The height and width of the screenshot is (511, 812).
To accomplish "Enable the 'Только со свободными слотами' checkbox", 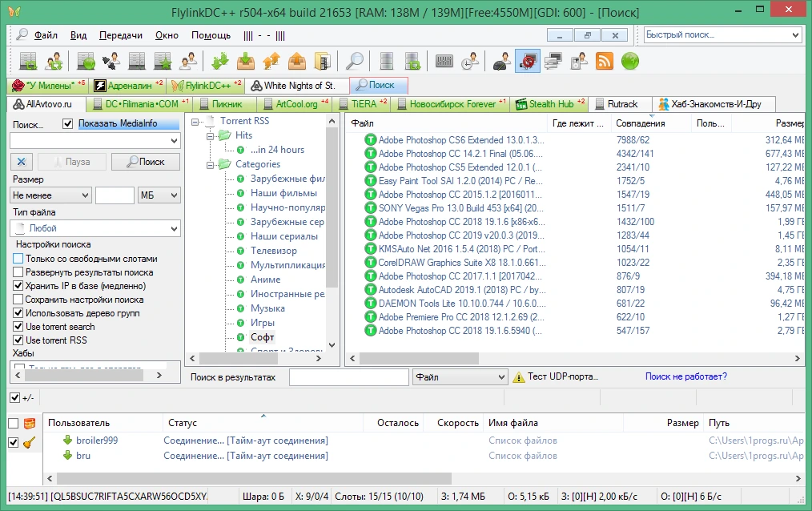I will (x=18, y=259).
